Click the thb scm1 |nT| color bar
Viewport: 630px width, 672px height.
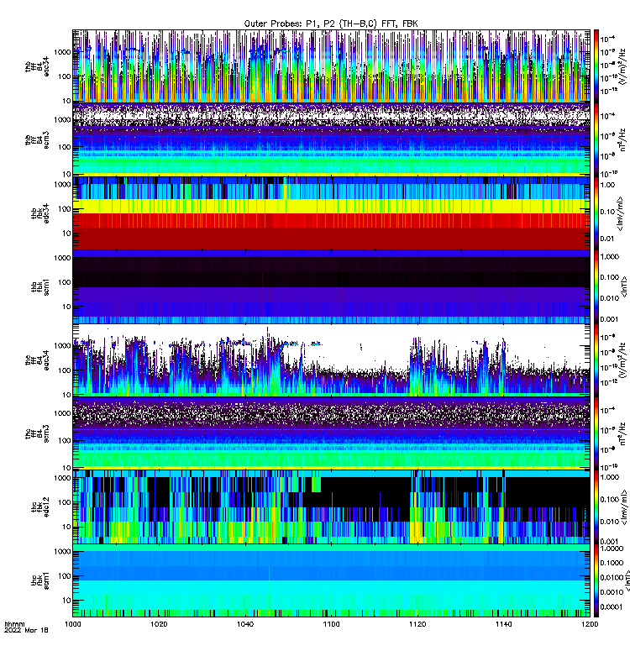pyautogui.click(x=596, y=286)
